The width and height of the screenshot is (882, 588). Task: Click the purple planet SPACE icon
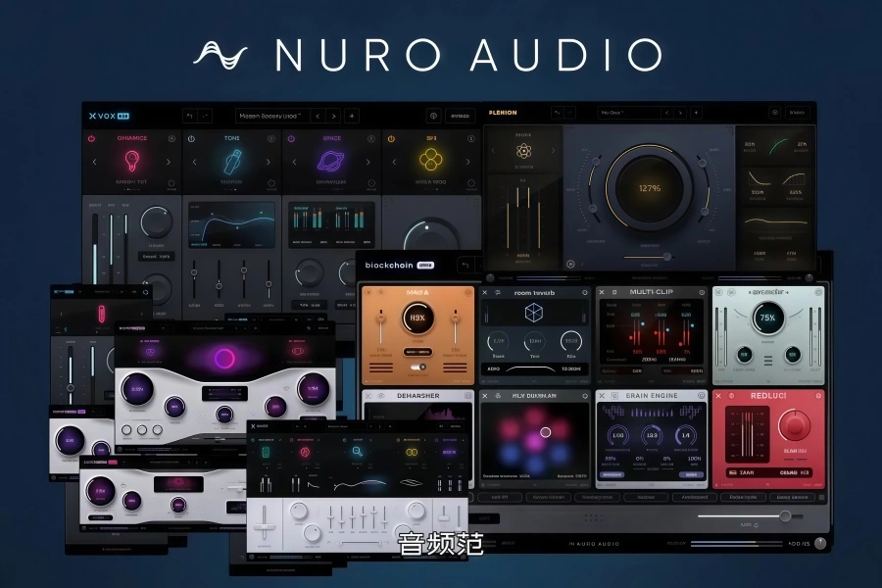(331, 161)
